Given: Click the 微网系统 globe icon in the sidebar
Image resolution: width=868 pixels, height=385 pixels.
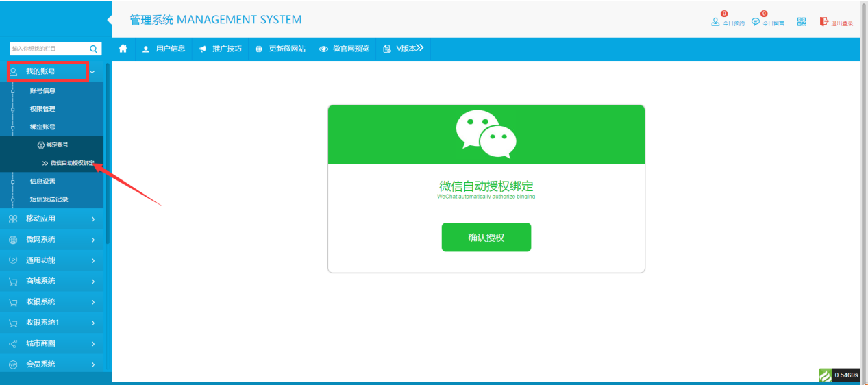Looking at the screenshot, I should point(13,240).
